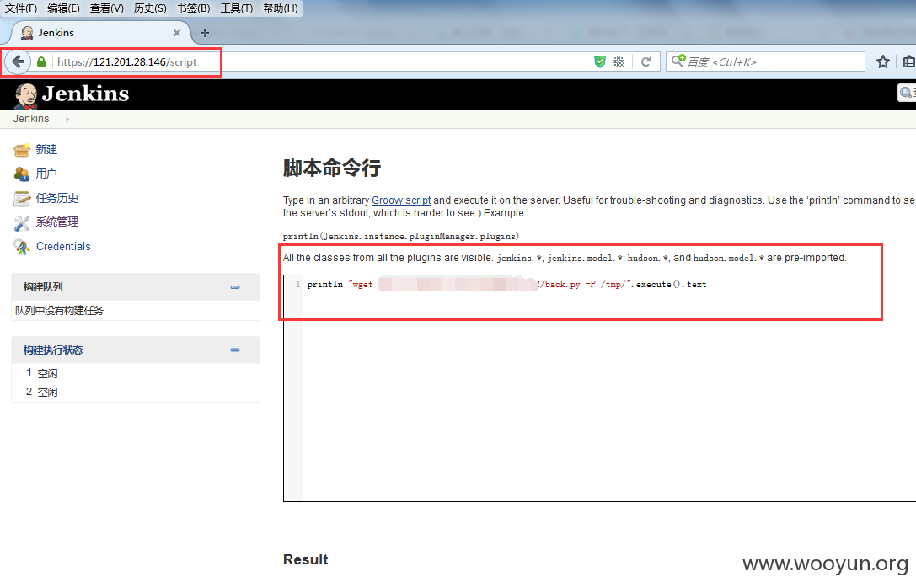Click the println pluginManager example text

[401, 237]
